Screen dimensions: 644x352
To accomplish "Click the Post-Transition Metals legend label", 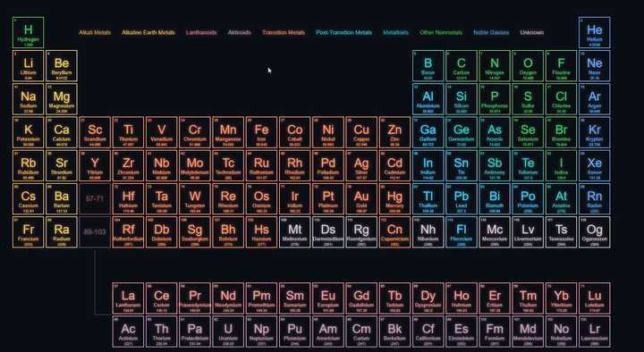I will [x=343, y=32].
